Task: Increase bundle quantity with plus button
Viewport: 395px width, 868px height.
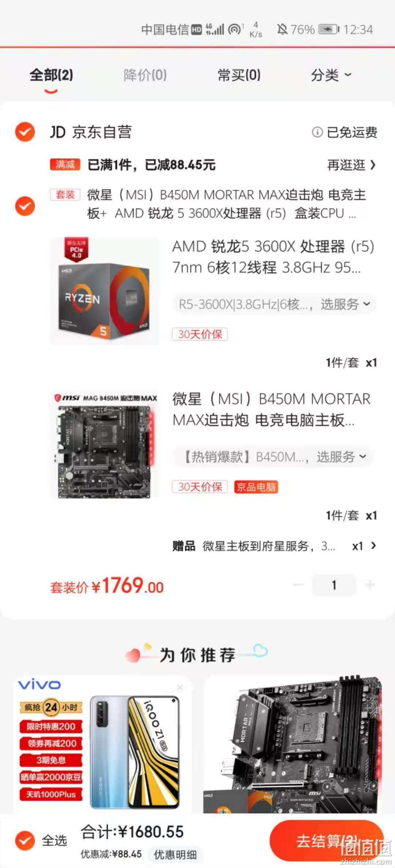Action: coord(370,585)
